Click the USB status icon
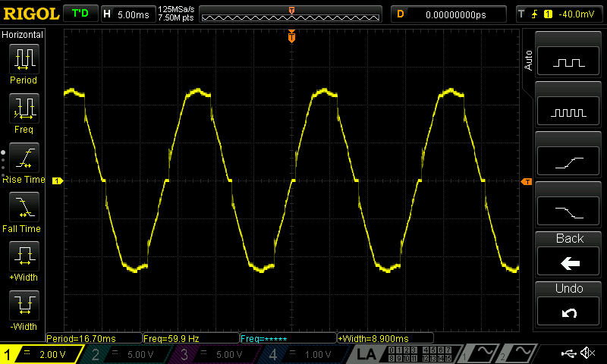 (570, 353)
